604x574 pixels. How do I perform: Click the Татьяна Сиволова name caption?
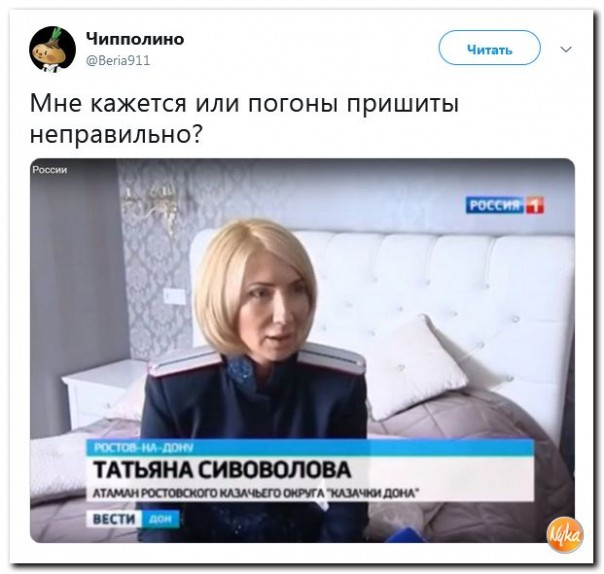pyautogui.click(x=222, y=470)
